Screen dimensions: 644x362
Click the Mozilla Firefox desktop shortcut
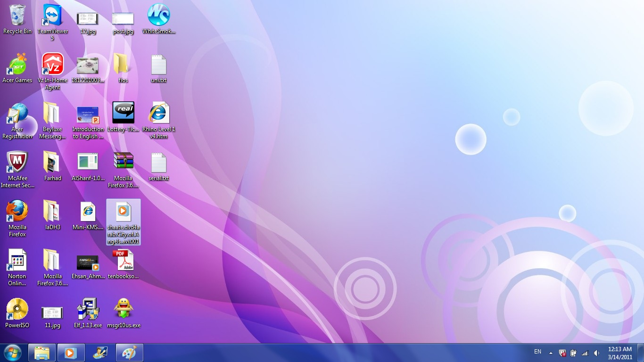[x=17, y=212]
